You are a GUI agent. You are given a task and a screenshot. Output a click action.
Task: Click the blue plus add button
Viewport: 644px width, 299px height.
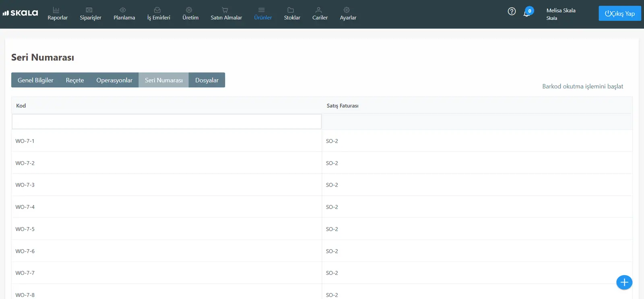coord(624,282)
